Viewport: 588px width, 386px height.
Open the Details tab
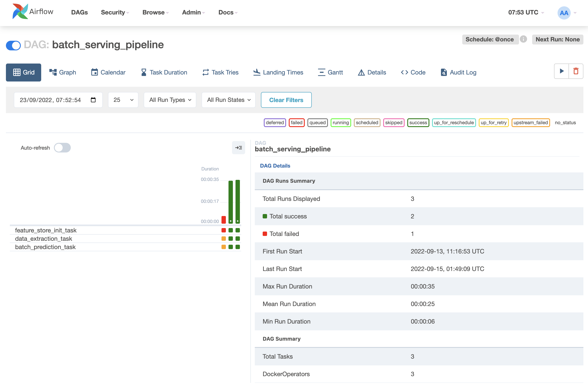pos(372,72)
